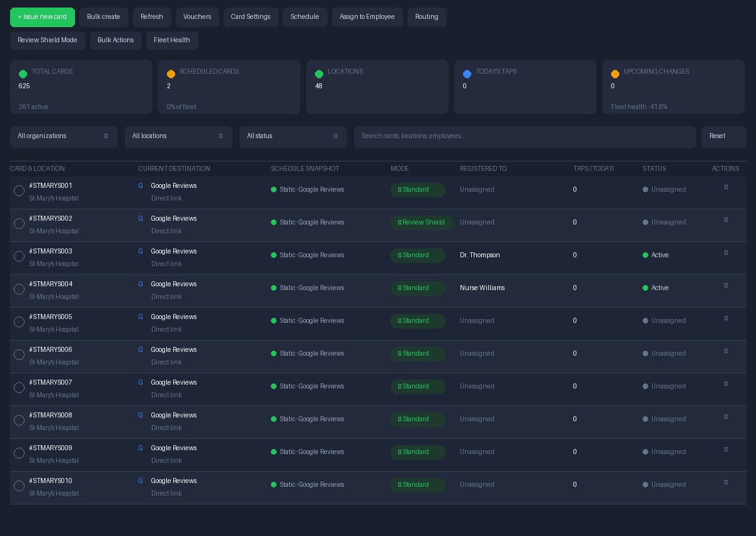The height and width of the screenshot is (536, 756).
Task: Open the Fleet Health view
Action: (172, 40)
